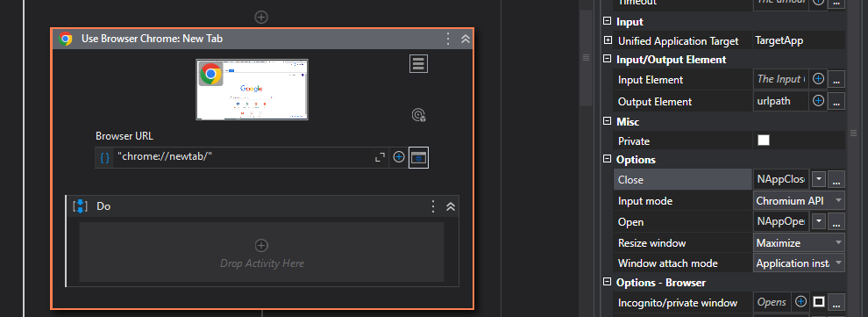This screenshot has height=317, width=868.
Task: Open the hamburger options menu beside the screenshot
Action: click(418, 63)
